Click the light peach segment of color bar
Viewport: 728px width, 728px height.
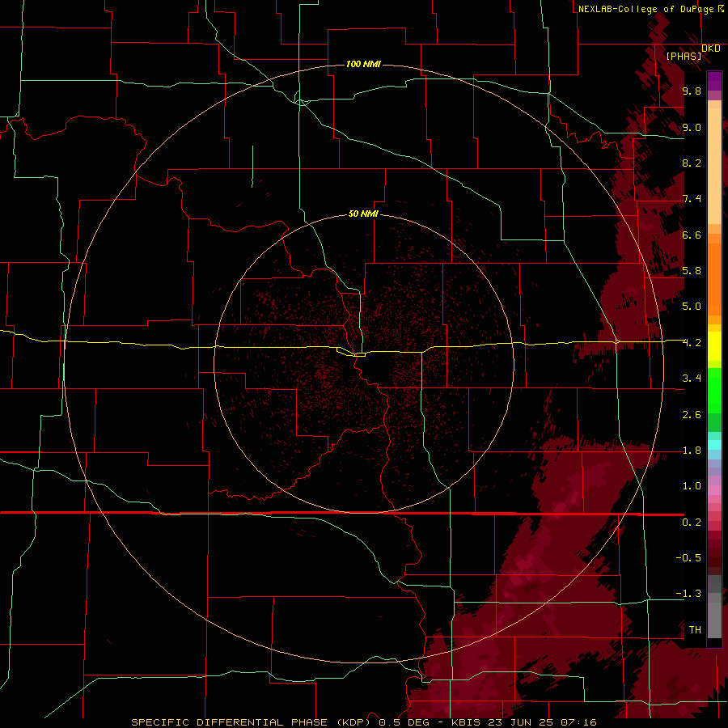tap(714, 166)
